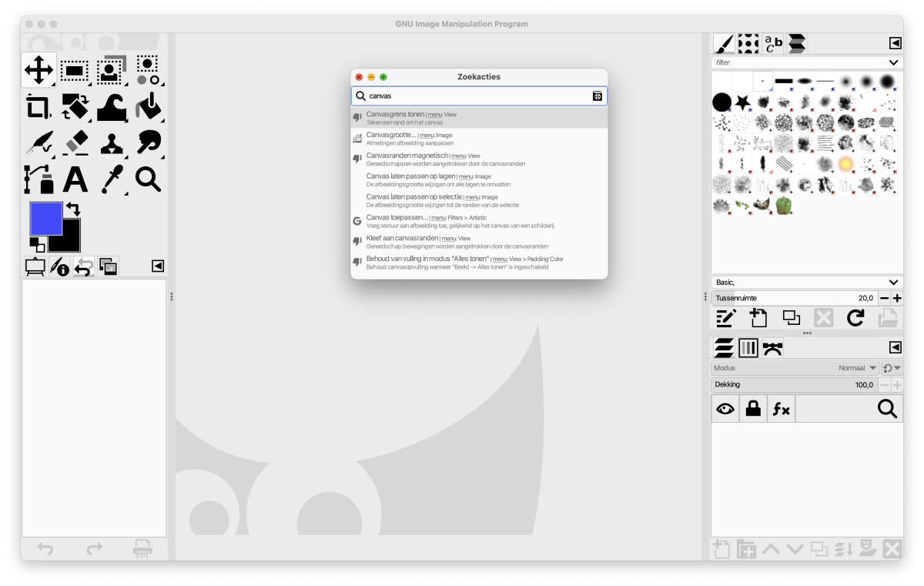Refresh brushes with the circular arrow icon
The height and width of the screenshot is (586, 924).
855,318
